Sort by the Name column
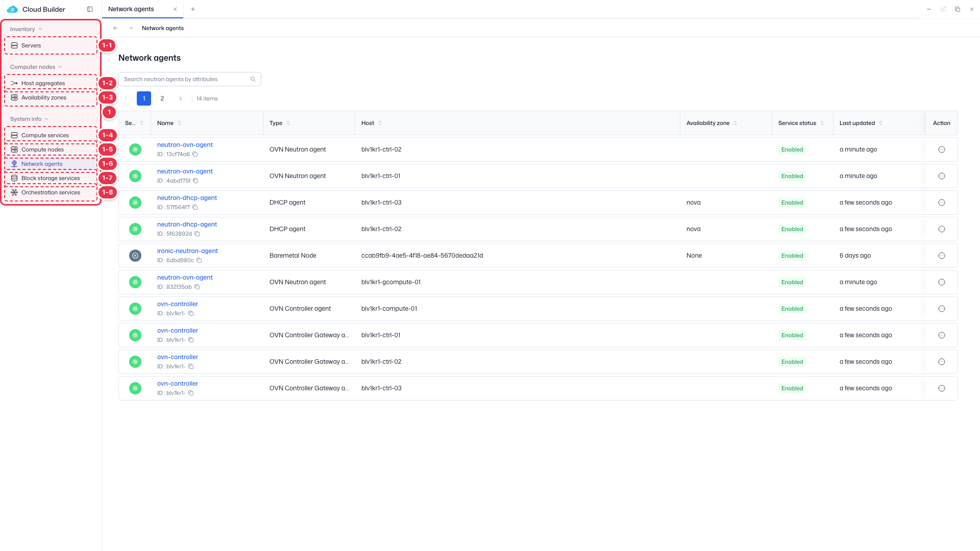The image size is (980, 551). point(179,123)
